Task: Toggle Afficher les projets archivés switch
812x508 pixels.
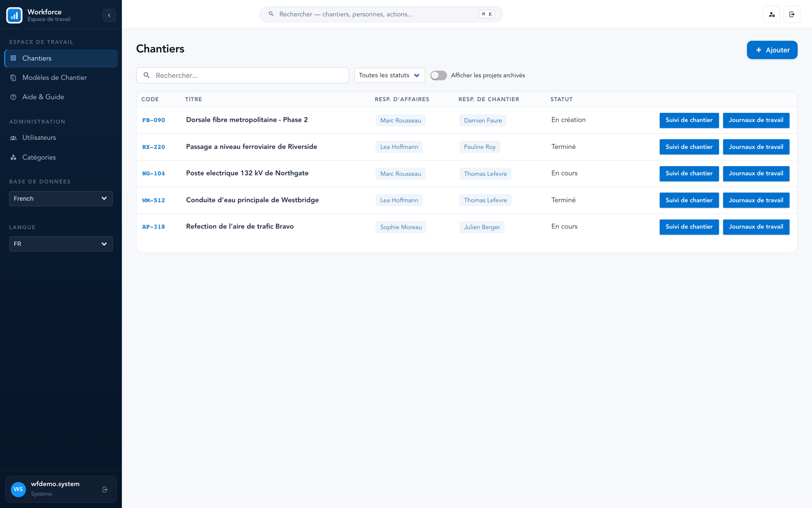Action: point(438,75)
